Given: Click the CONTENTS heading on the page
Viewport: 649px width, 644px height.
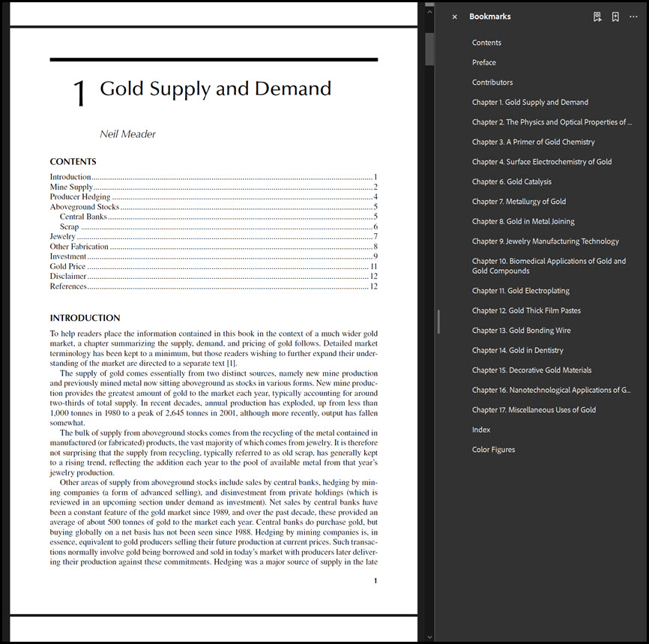Looking at the screenshot, I should click(73, 161).
